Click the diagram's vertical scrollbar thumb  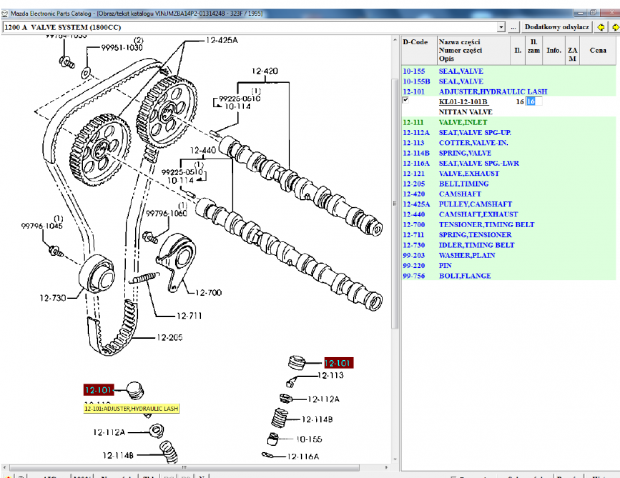(x=395, y=204)
